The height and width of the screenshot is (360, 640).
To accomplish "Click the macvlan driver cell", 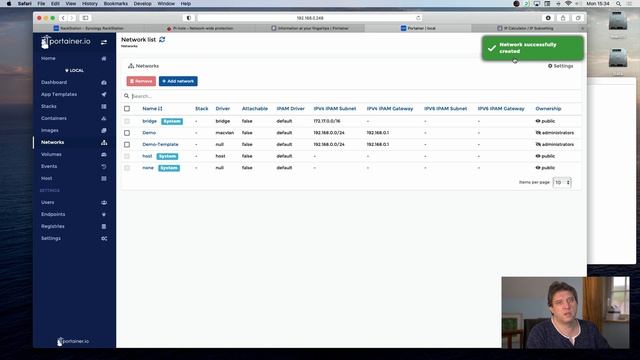I will pyautogui.click(x=224, y=133).
